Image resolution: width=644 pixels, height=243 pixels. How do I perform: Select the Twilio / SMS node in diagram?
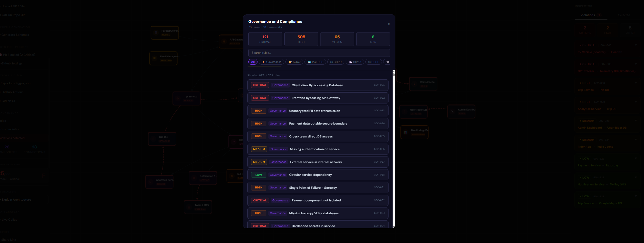tap(198, 207)
